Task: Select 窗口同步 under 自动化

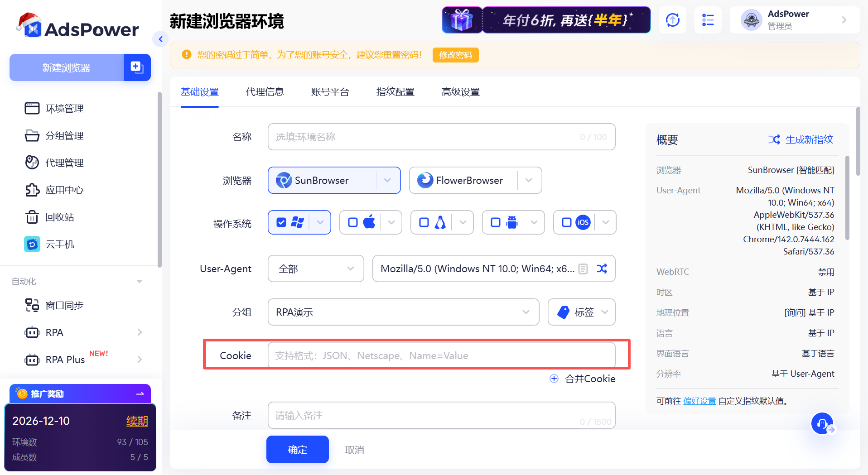Action: [x=64, y=305]
